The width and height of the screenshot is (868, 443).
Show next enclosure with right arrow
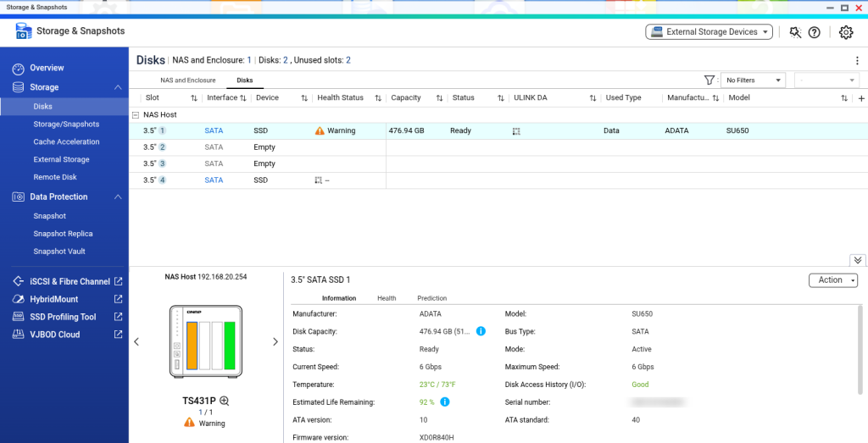pyautogui.click(x=275, y=341)
